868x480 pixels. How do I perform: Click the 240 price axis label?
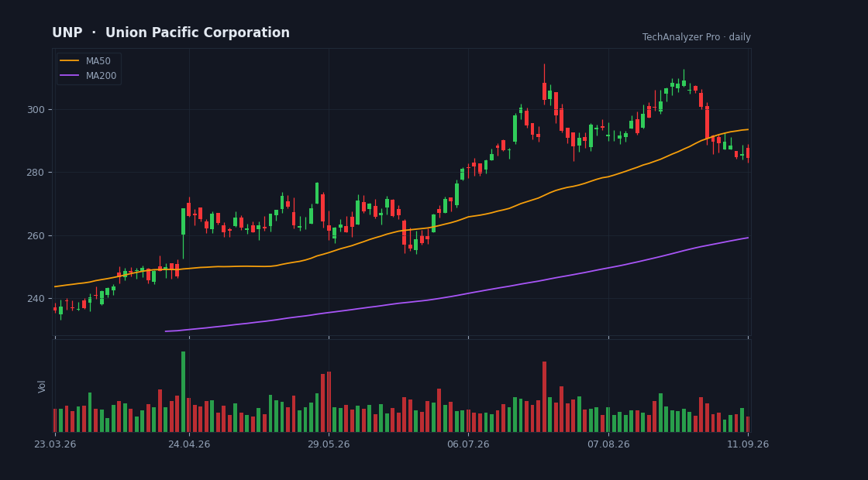click(x=36, y=299)
